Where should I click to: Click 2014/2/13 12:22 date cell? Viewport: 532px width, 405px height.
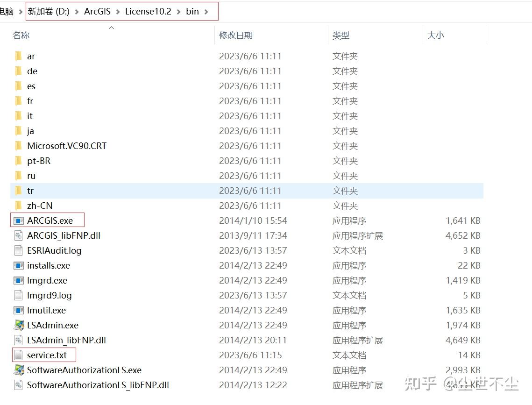tap(253, 384)
